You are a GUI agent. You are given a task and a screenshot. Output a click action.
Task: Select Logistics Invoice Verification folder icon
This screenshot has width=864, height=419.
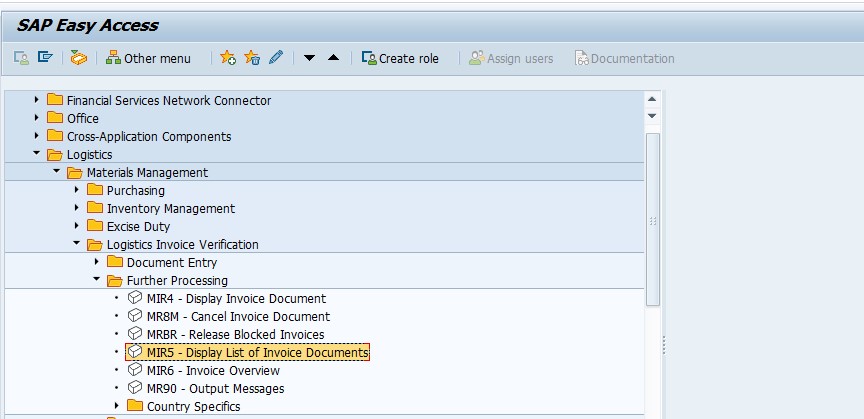95,244
